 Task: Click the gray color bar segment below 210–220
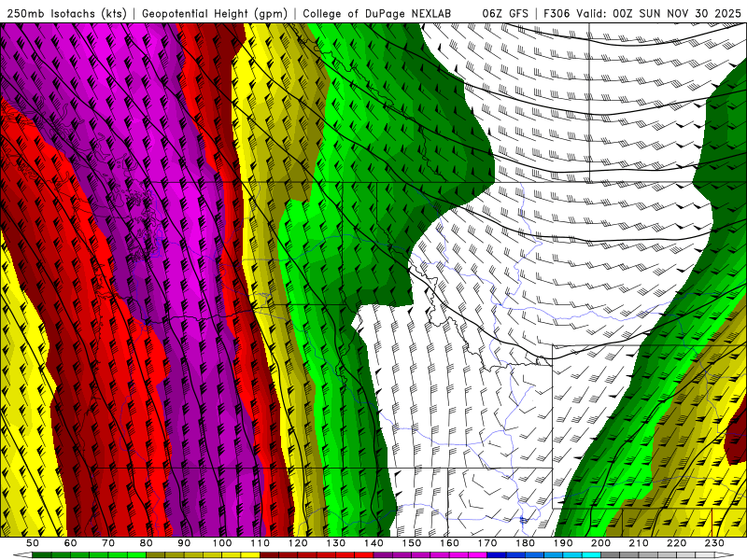click(x=658, y=555)
